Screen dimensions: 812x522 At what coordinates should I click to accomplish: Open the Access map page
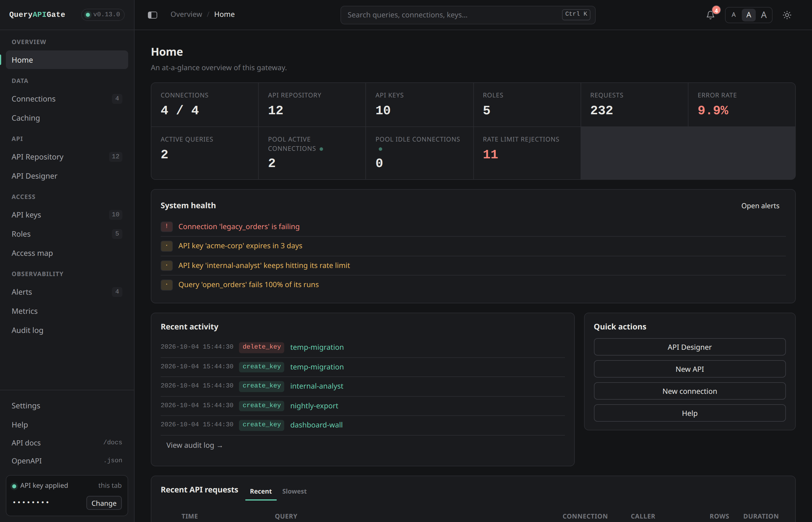coord(67,253)
